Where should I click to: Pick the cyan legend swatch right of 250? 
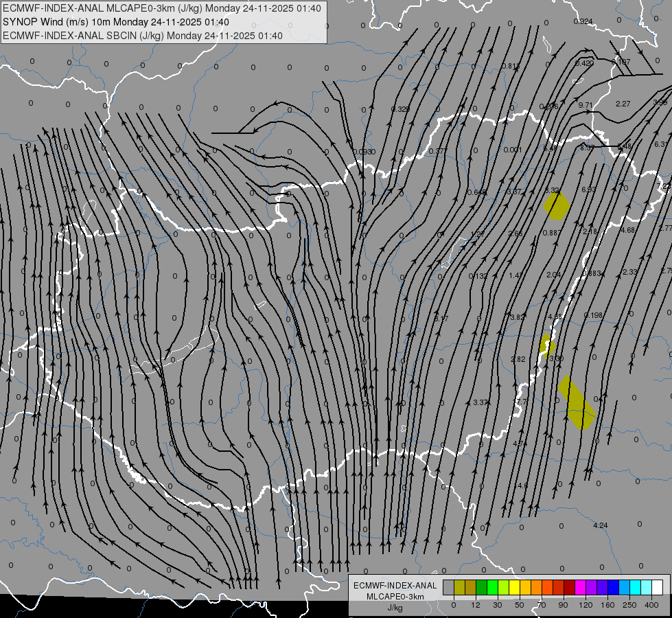636,587
